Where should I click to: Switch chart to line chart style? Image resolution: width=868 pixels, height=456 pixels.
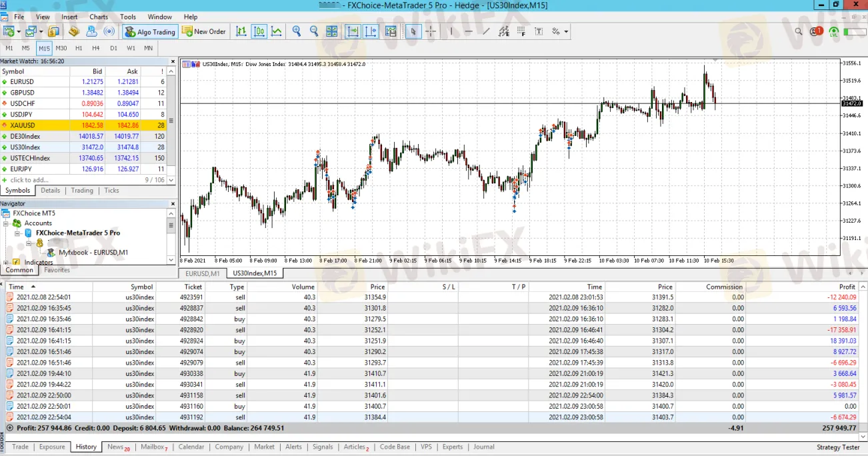tap(276, 31)
